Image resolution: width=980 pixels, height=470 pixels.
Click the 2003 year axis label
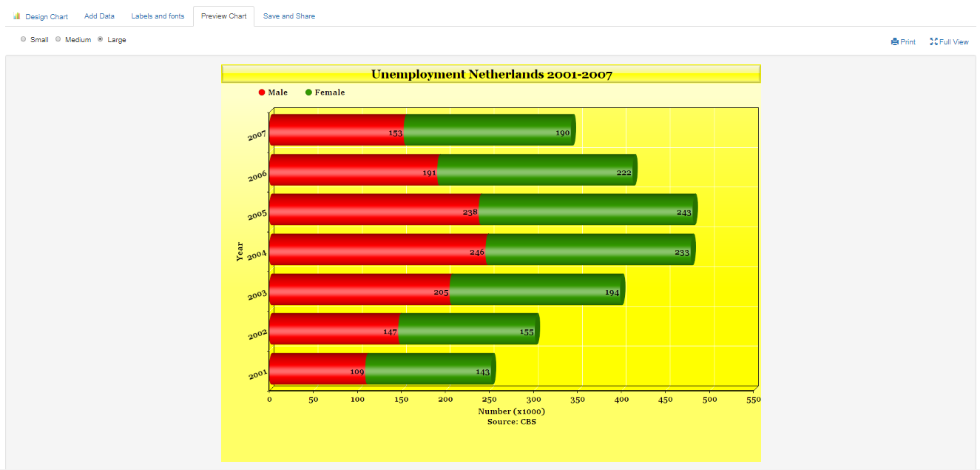click(257, 295)
